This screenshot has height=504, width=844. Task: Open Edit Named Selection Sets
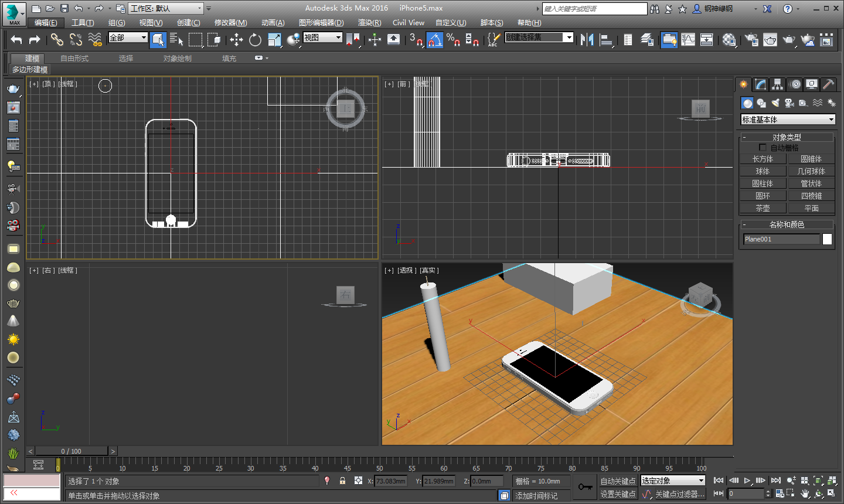tap(493, 39)
